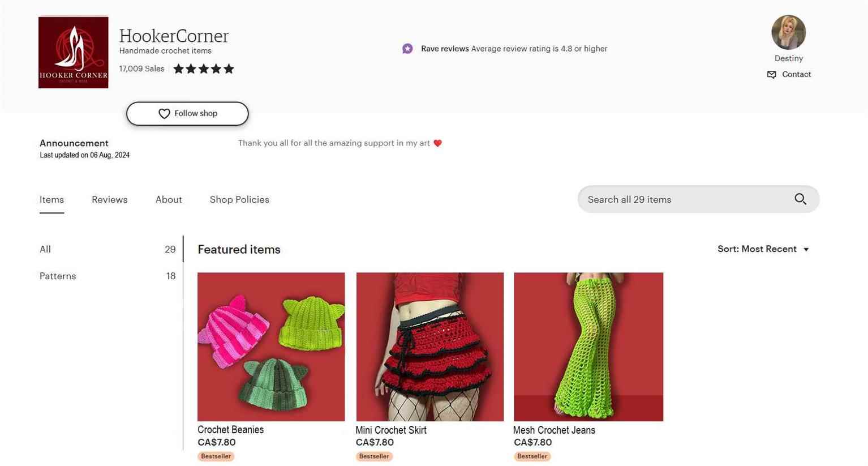Select the Patterns category filter

108,276
